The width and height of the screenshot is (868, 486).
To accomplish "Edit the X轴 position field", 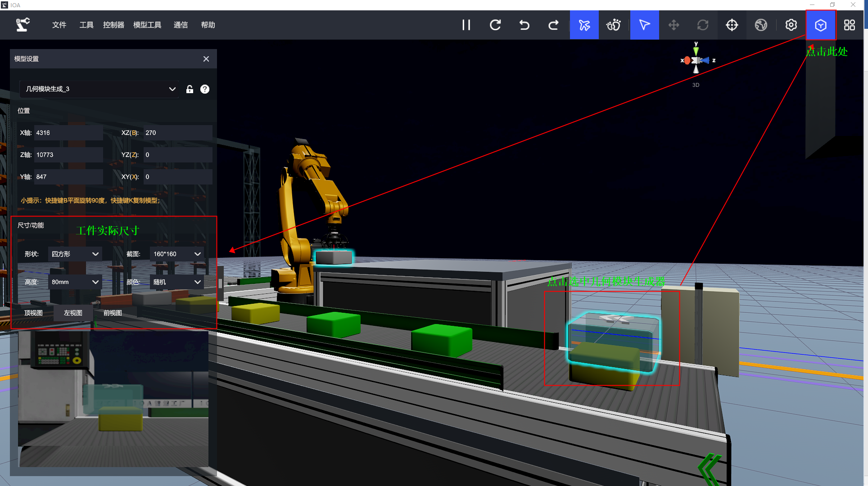I will point(68,133).
